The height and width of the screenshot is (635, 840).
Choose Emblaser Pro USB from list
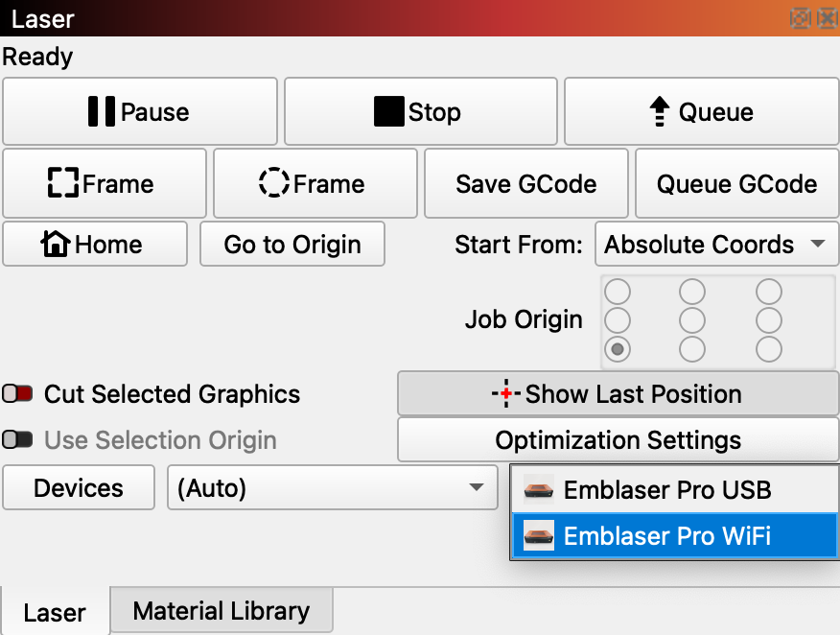pyautogui.click(x=667, y=490)
